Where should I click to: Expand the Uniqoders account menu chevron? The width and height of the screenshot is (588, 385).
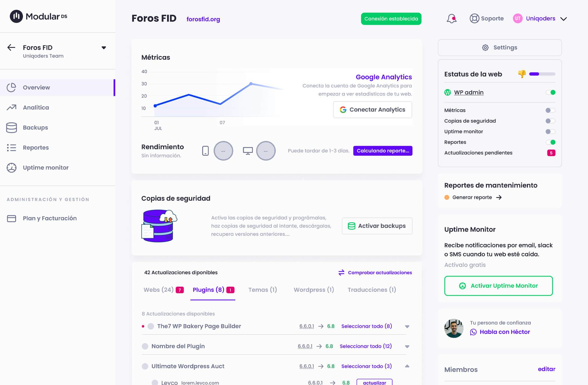pyautogui.click(x=564, y=19)
